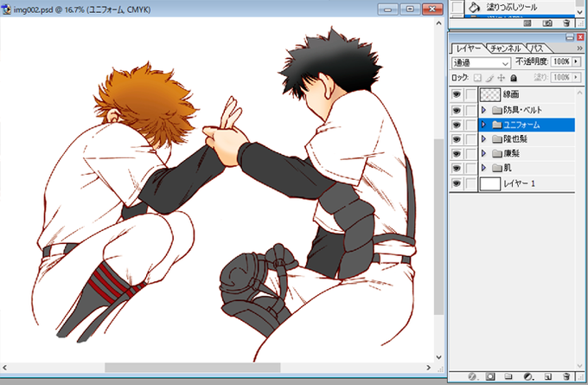Add layer style from Layers panel bottom
Image resolution: width=588 pixels, height=385 pixels.
tap(472, 376)
